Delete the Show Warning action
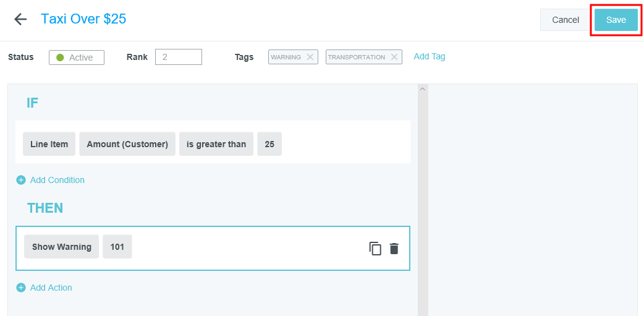Screen dimensions: 644x316 [394, 249]
